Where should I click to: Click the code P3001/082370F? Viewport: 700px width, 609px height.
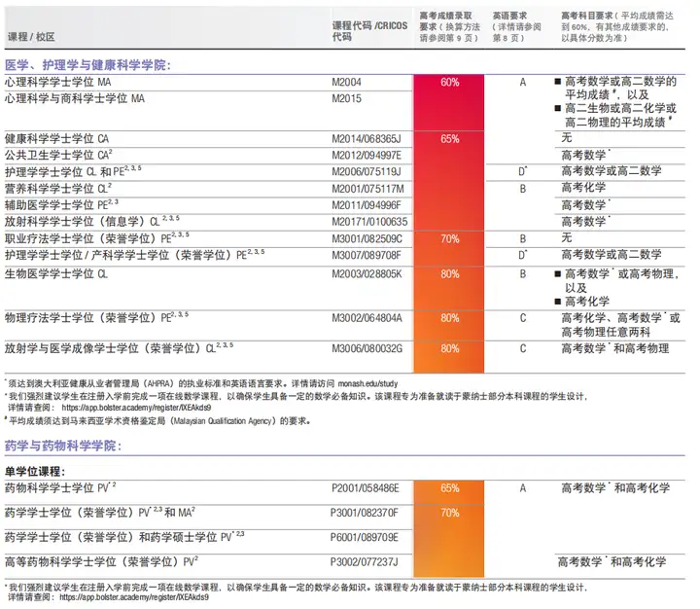click(x=364, y=513)
